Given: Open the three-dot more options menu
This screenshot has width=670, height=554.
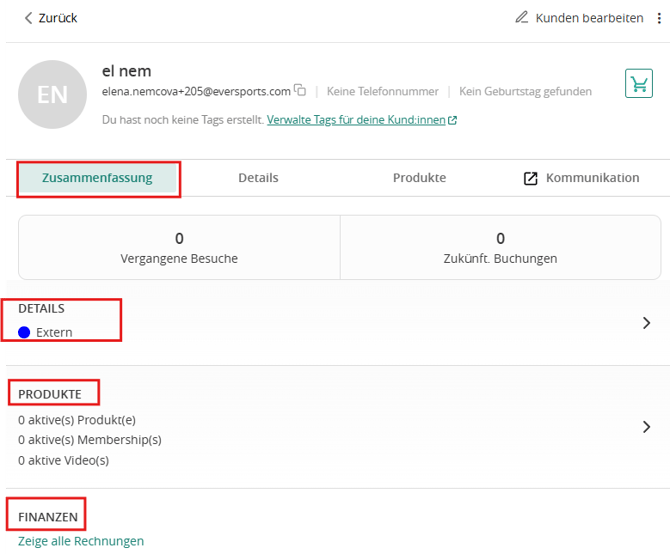Looking at the screenshot, I should pyautogui.click(x=659, y=18).
